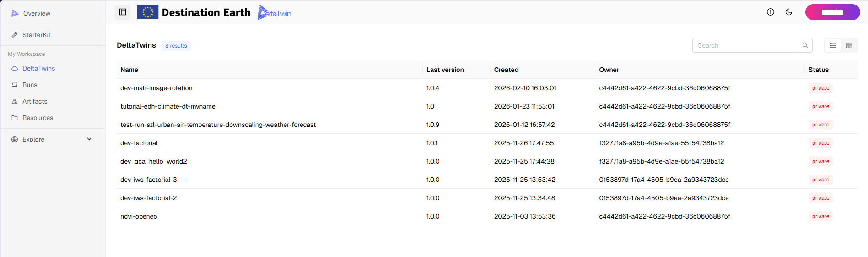Go to the Runs page
The height and width of the screenshot is (257, 868).
pos(30,85)
